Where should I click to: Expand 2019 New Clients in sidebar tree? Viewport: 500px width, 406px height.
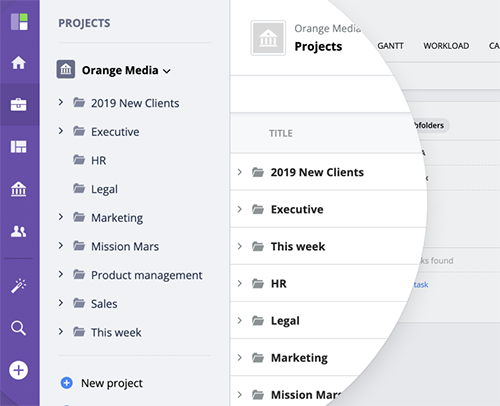61,102
